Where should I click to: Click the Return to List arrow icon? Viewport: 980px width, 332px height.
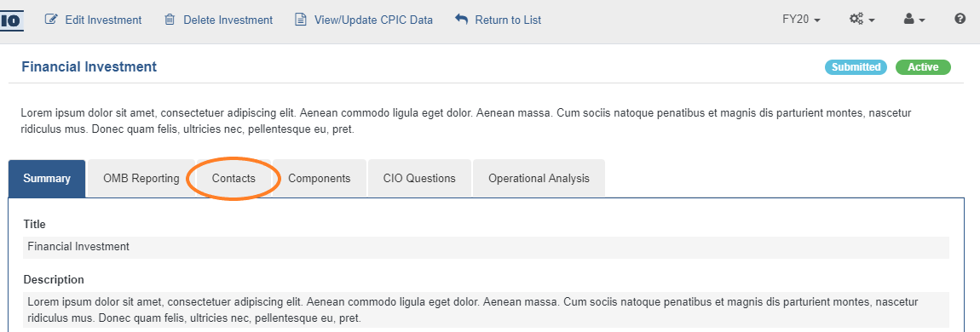(461, 20)
